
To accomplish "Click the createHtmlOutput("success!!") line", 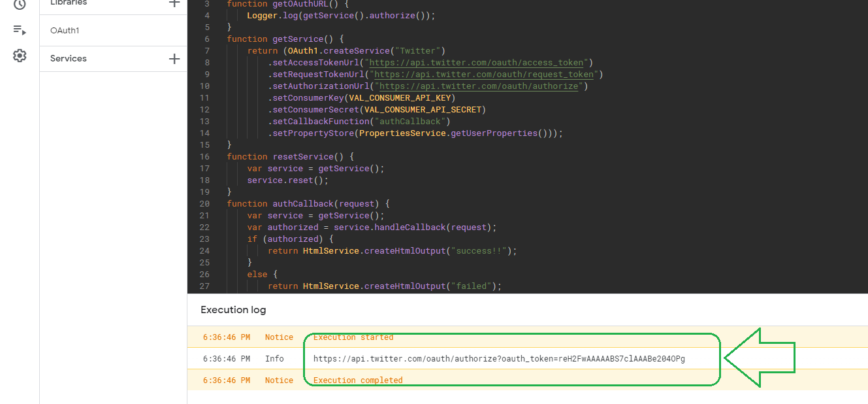I will coord(393,251).
